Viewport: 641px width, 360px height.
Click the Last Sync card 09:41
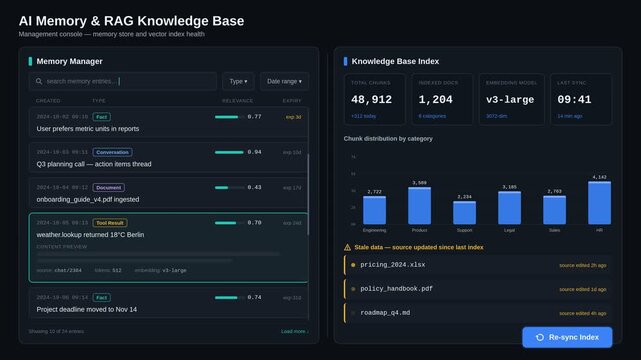tap(581, 99)
